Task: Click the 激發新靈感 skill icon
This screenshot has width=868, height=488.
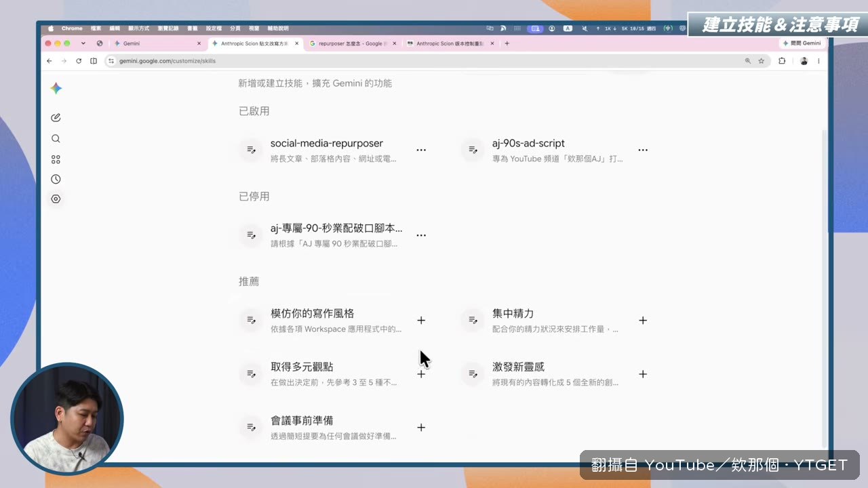Action: pos(473,373)
